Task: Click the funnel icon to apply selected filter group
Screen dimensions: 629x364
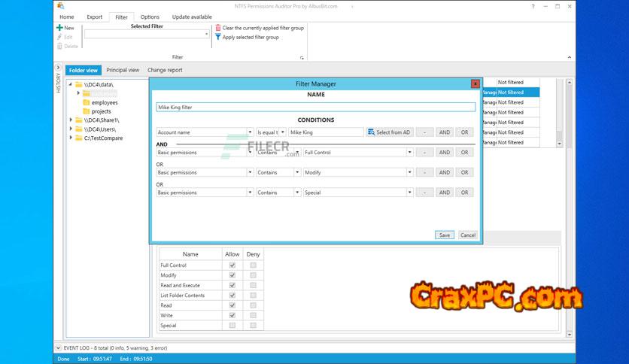Action: (x=218, y=37)
